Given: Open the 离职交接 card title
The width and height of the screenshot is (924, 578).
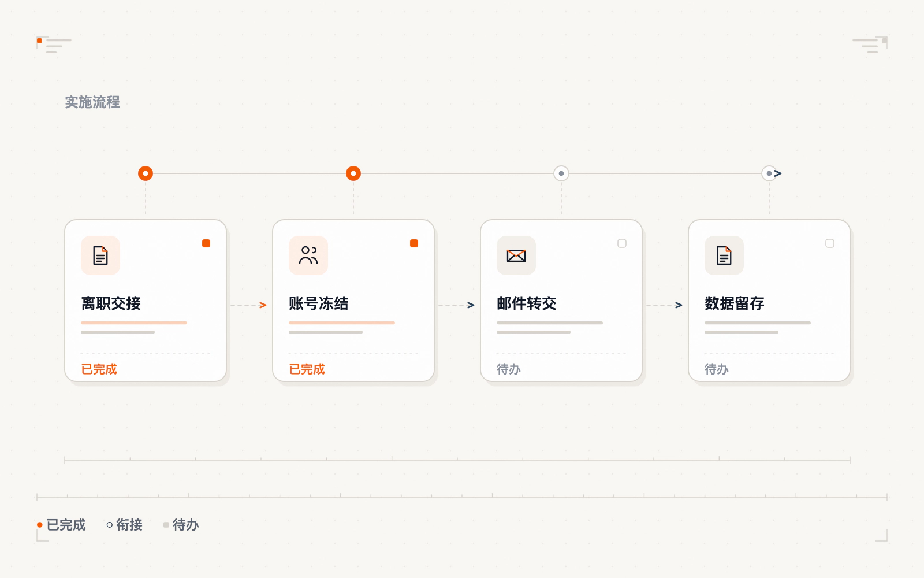Looking at the screenshot, I should [x=111, y=303].
